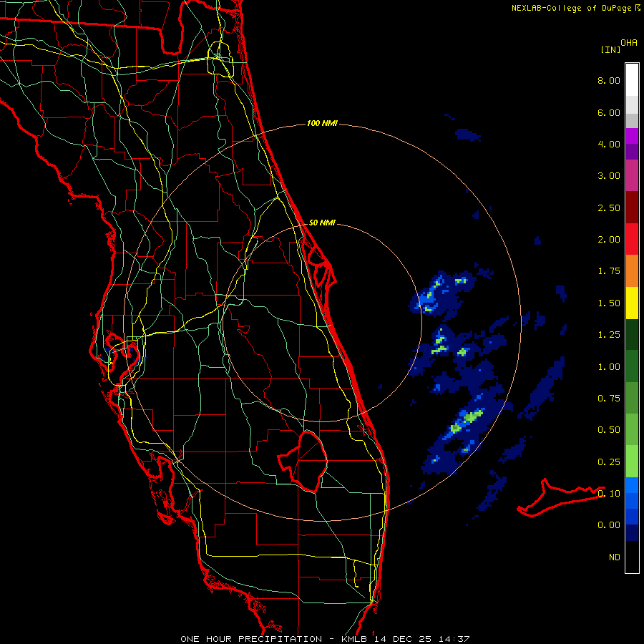Click the bright purple legend color band
The width and height of the screenshot is (644, 644).
[632, 136]
